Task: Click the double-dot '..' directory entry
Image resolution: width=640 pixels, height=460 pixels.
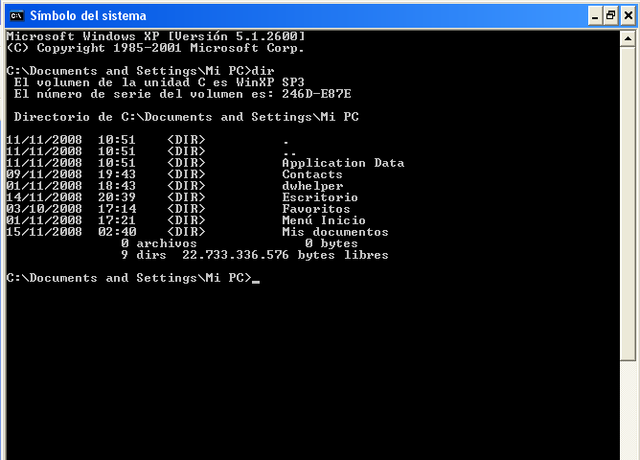Action: coord(289,154)
